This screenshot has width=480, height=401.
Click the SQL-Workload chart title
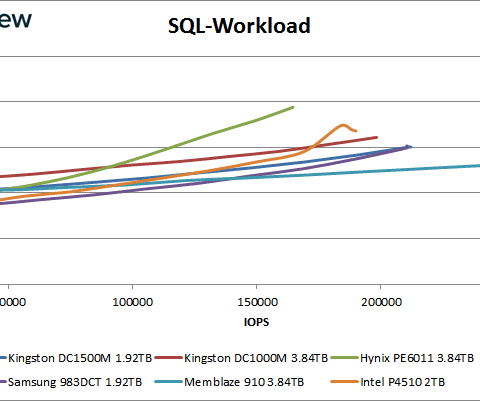(239, 26)
